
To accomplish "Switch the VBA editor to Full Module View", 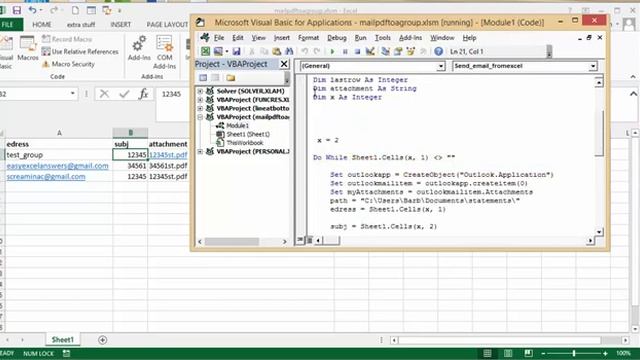I will pos(309,240).
